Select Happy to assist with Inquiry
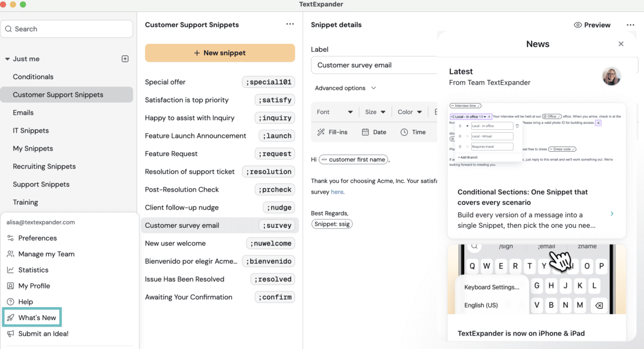 (220, 118)
